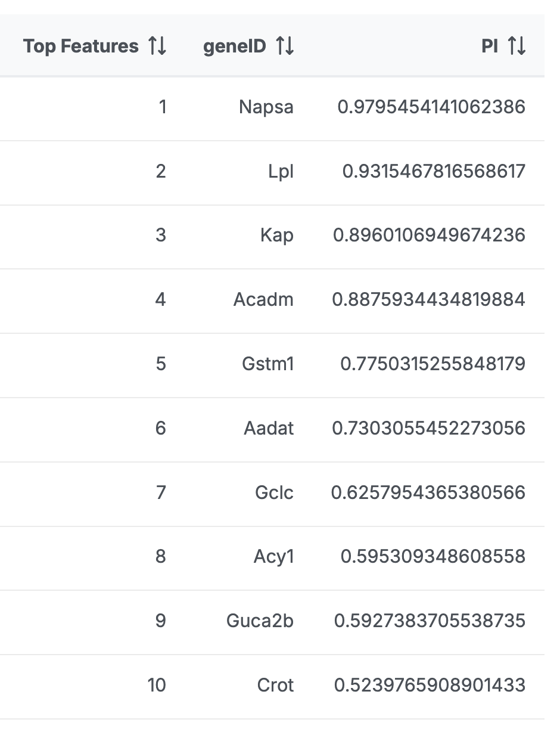
Task: Click the Top Features header label
Action: pos(80,46)
